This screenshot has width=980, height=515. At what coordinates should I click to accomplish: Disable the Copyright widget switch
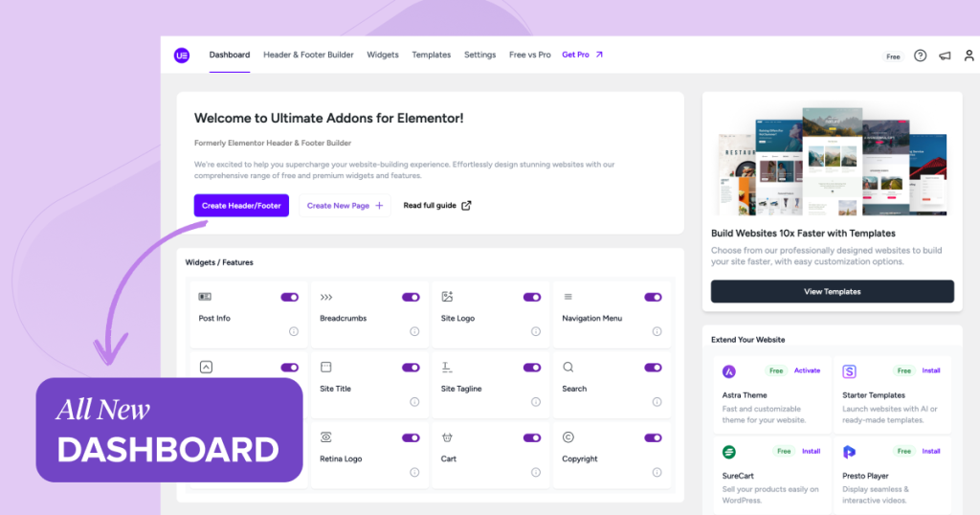[653, 437]
